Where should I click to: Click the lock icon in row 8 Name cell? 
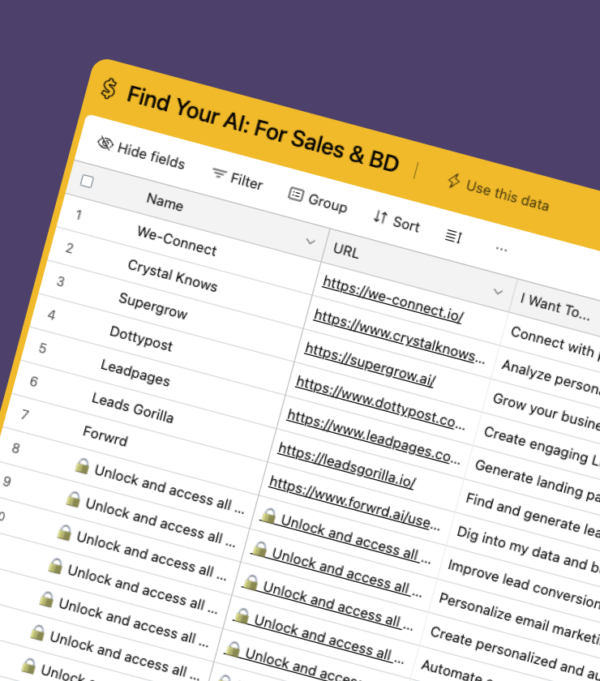pos(82,466)
